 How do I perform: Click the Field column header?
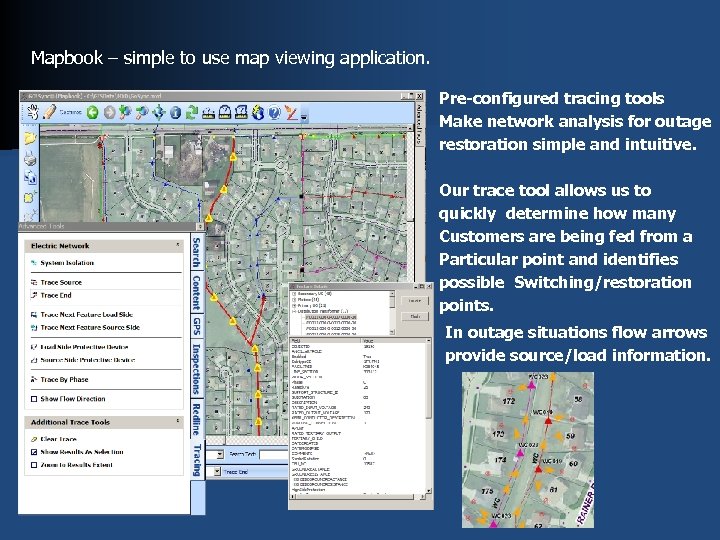pos(325,341)
